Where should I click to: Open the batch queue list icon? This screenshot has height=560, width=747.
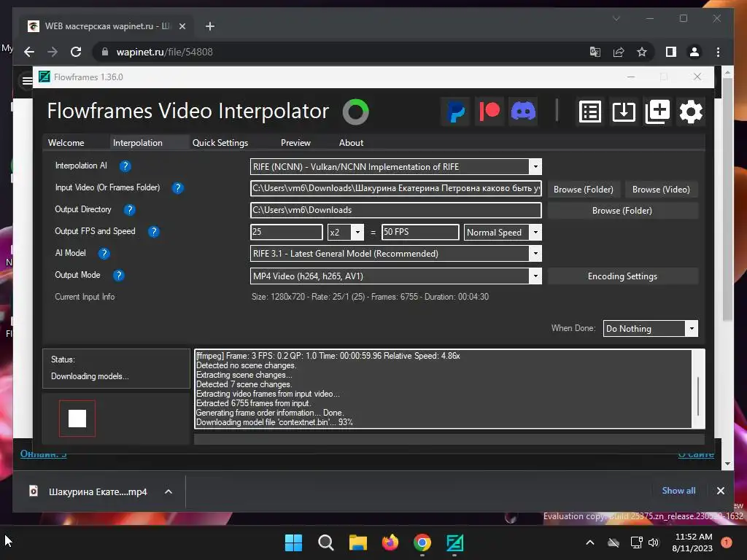pyautogui.click(x=589, y=112)
